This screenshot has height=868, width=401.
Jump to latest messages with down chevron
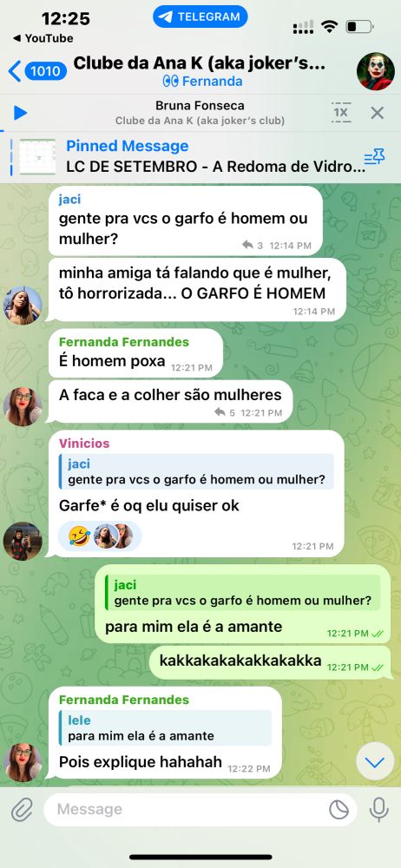[x=375, y=762]
